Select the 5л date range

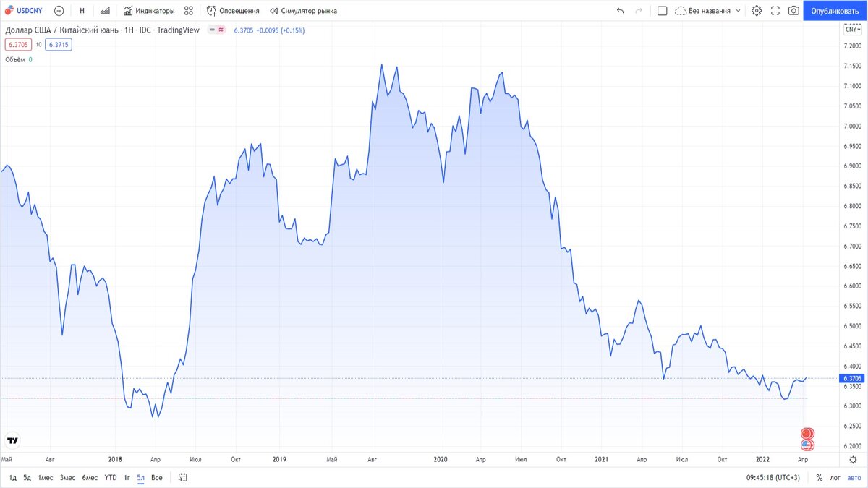click(x=141, y=477)
